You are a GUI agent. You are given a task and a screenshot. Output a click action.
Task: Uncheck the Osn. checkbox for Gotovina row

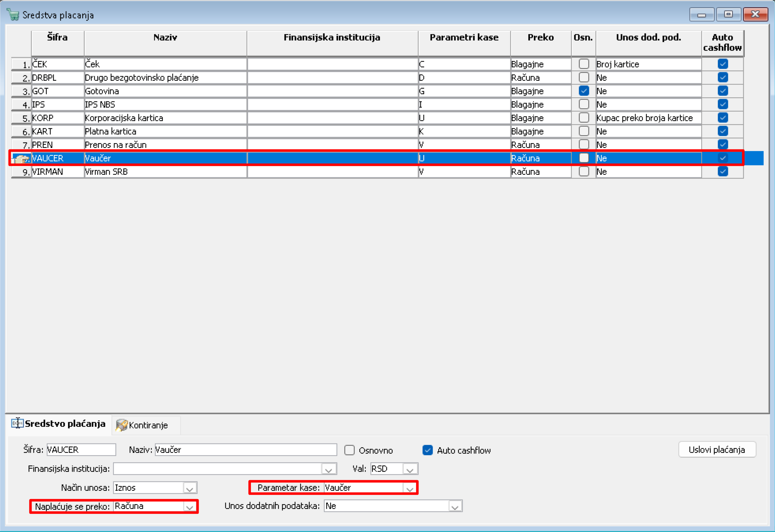(x=584, y=91)
